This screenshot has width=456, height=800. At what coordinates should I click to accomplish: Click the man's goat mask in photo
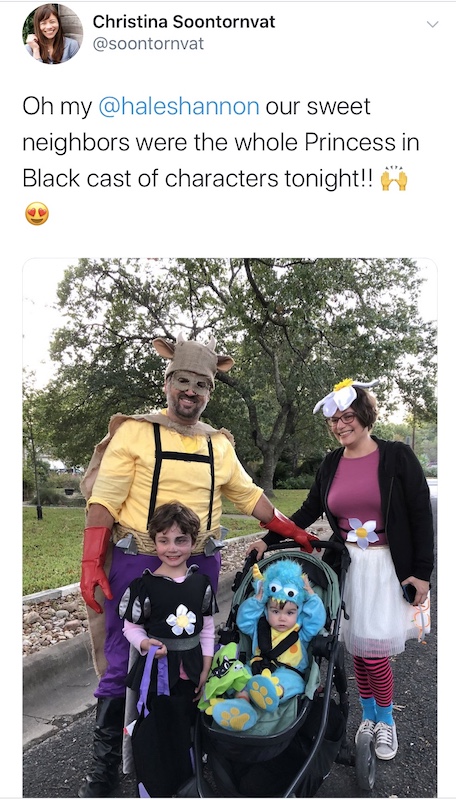click(193, 365)
